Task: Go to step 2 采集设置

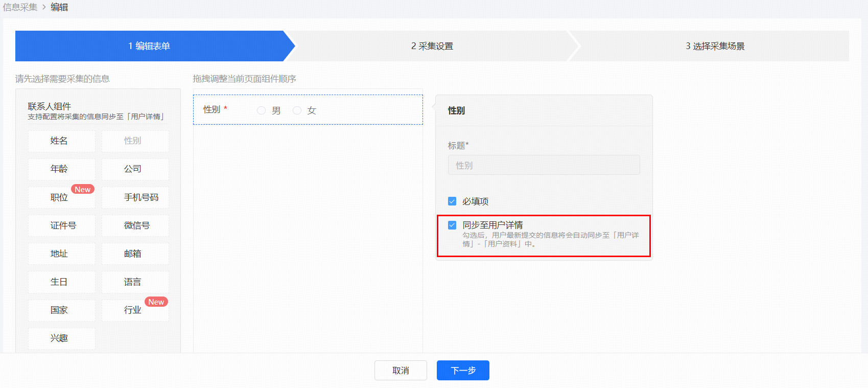Action: click(432, 46)
